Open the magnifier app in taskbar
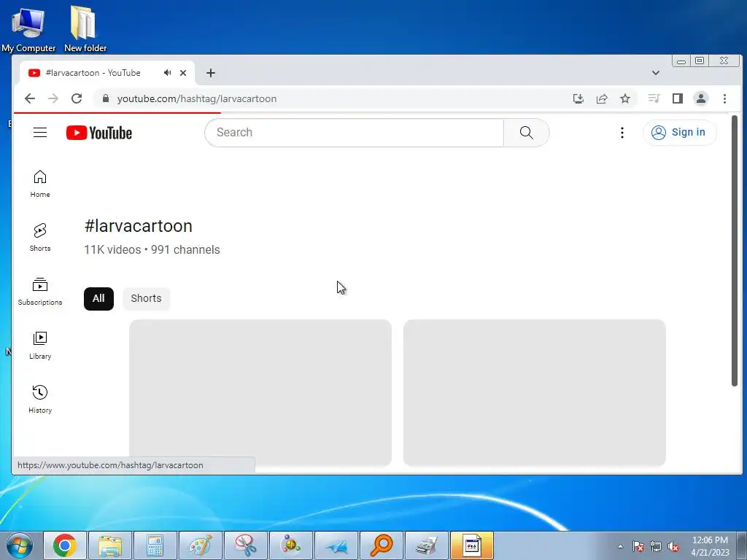The height and width of the screenshot is (560, 747). [382, 545]
